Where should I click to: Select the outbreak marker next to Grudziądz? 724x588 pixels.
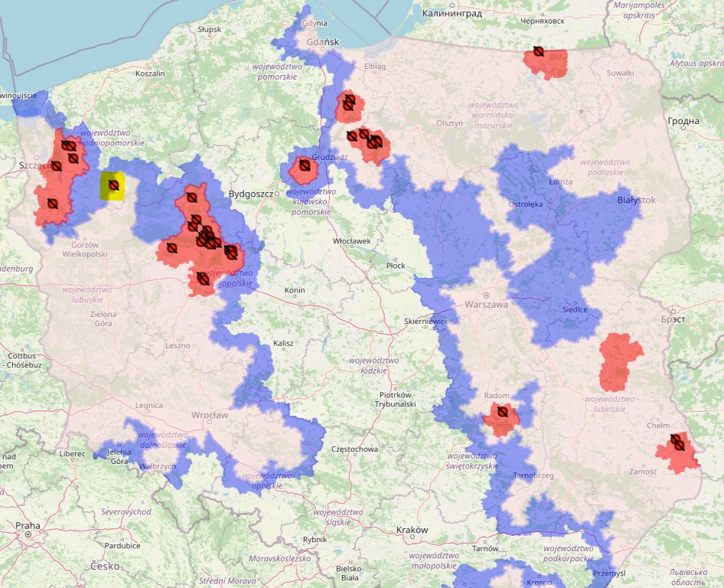point(304,165)
